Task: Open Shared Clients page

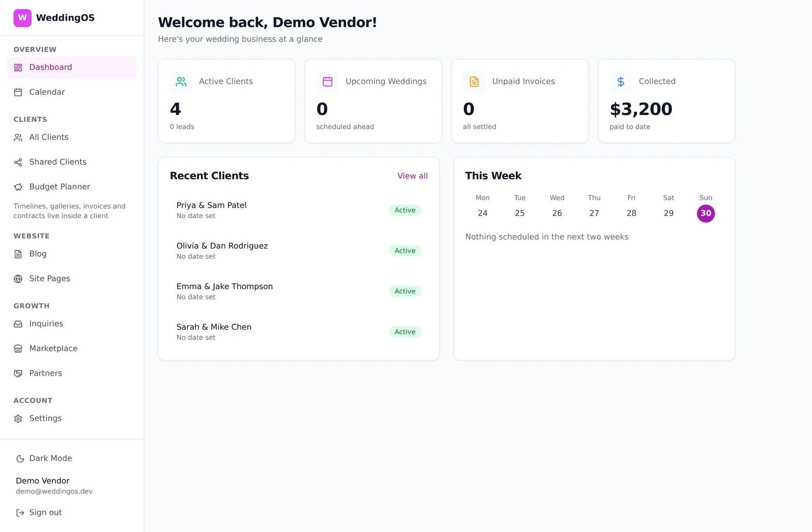Action: [x=72, y=162]
